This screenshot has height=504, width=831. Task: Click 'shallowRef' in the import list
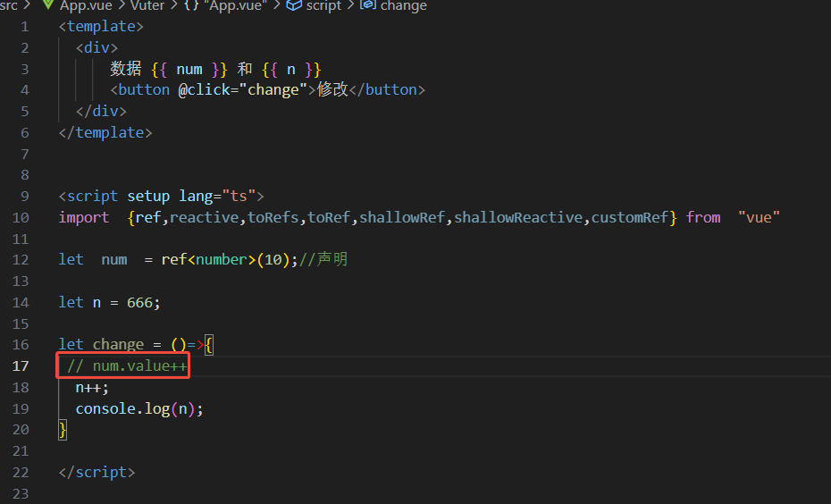[x=402, y=217]
